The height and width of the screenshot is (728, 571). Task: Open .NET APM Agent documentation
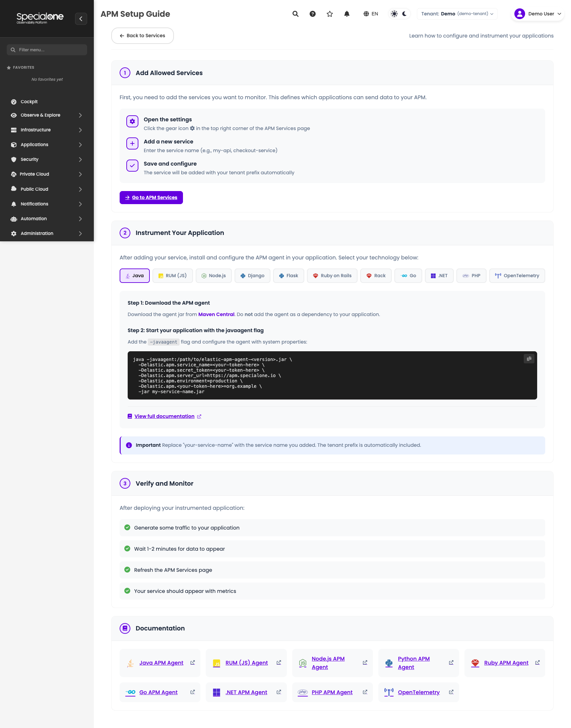click(x=246, y=692)
